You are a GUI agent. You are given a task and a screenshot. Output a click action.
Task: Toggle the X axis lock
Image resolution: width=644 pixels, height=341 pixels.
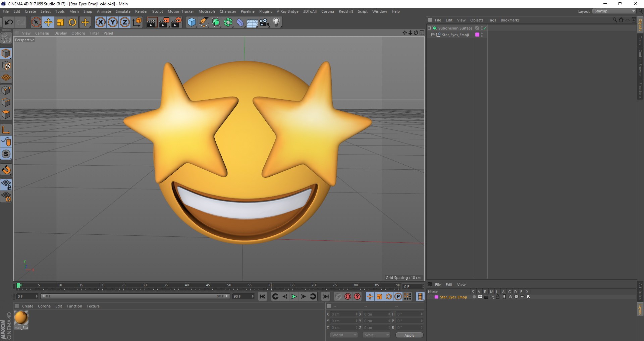(x=100, y=22)
